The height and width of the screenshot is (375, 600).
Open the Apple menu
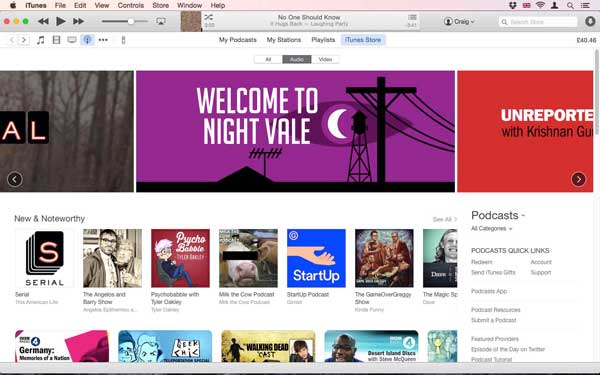(x=13, y=5)
